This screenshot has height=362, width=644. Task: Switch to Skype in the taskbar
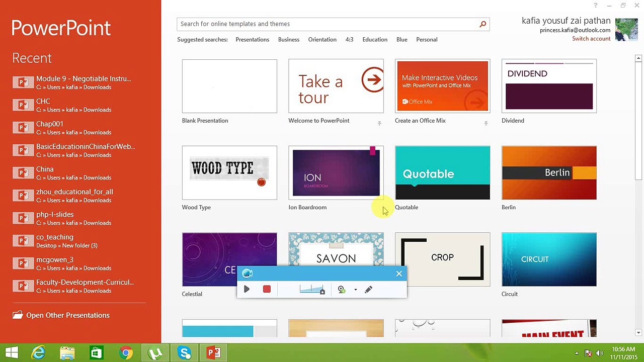[184, 353]
